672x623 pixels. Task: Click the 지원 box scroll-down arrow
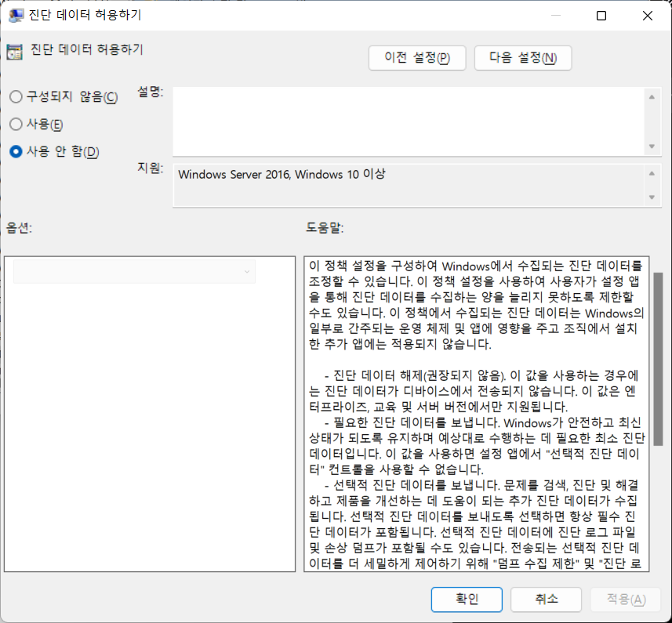[x=652, y=197]
